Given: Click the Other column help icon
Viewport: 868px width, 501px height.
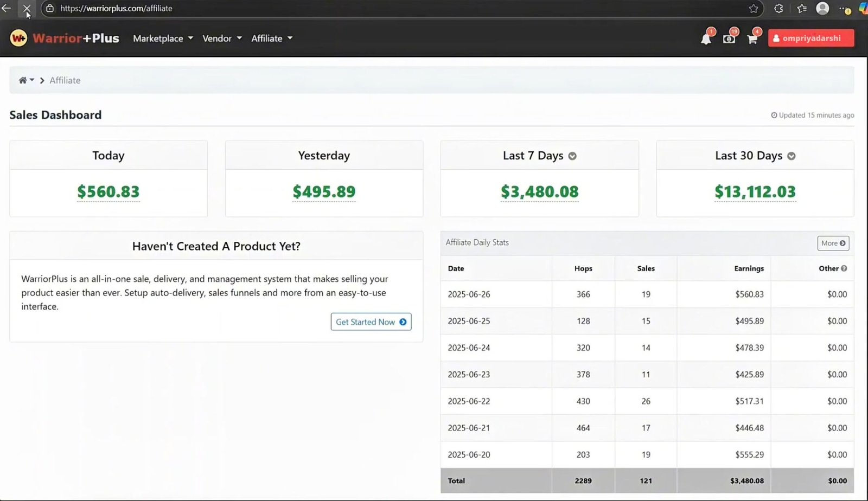Looking at the screenshot, I should pyautogui.click(x=844, y=268).
